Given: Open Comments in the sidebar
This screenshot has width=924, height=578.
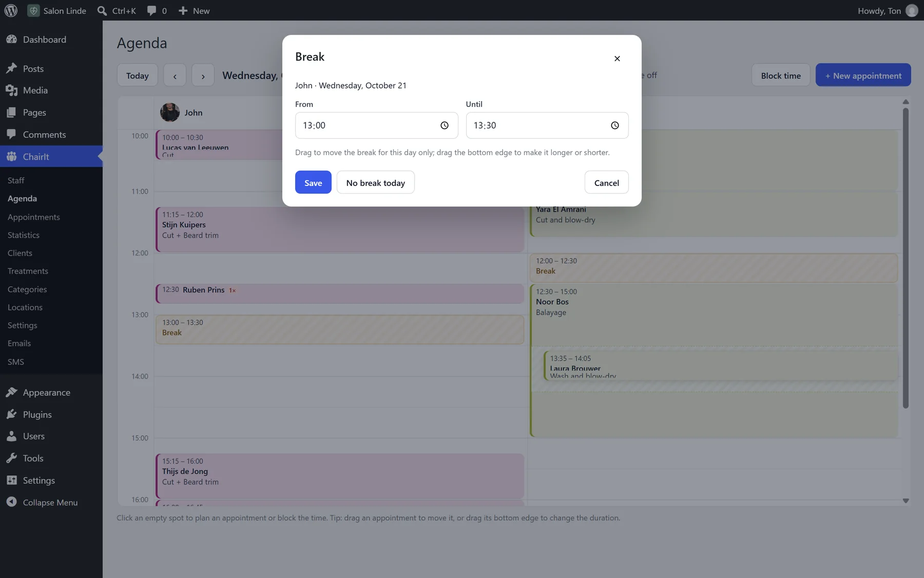Looking at the screenshot, I should tap(51, 135).
